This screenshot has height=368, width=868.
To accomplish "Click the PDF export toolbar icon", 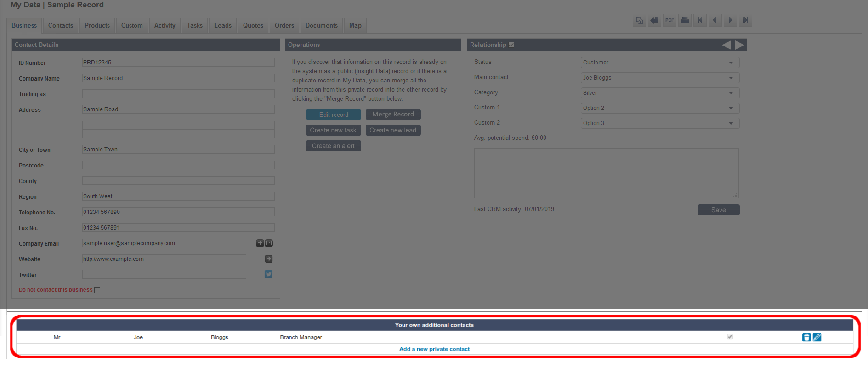I will 669,20.
